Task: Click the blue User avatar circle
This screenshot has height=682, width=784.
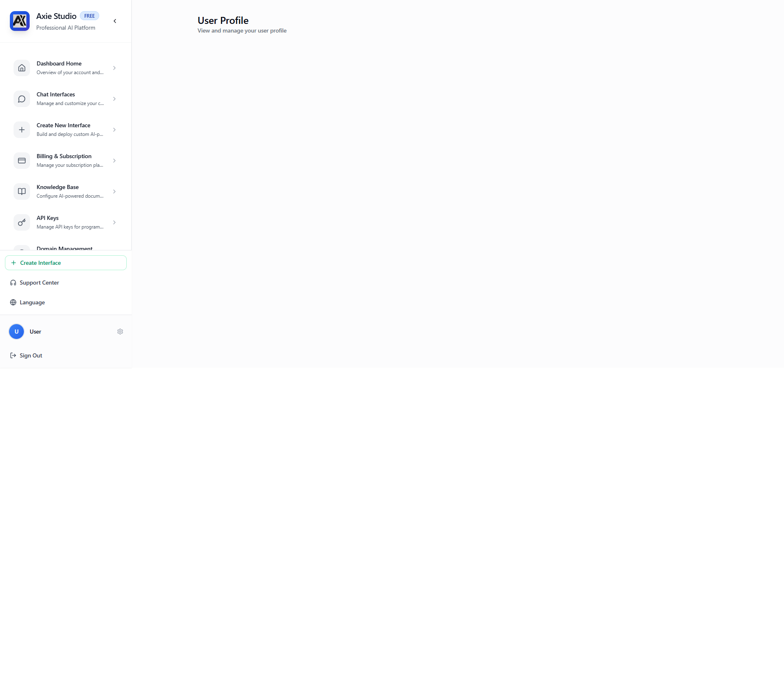Action: [16, 332]
